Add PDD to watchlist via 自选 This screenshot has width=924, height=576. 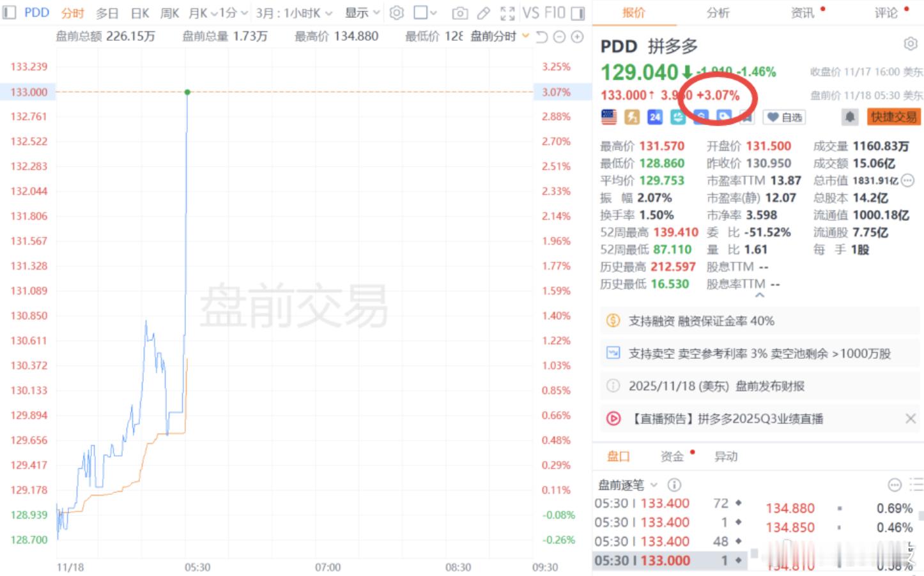point(785,117)
